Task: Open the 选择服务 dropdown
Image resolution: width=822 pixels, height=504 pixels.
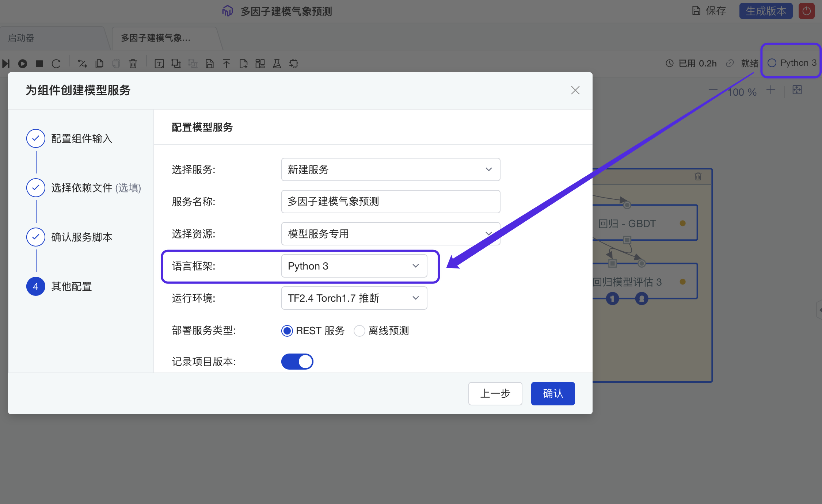Action: (x=391, y=169)
